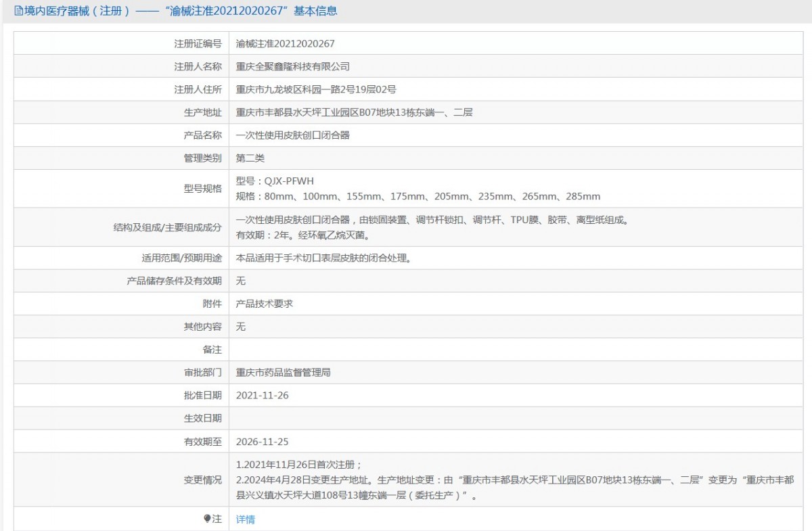812x531 pixels.
Task: Select composition text mentioning 锁固装置、调节杆锁扣
Action: pos(432,220)
